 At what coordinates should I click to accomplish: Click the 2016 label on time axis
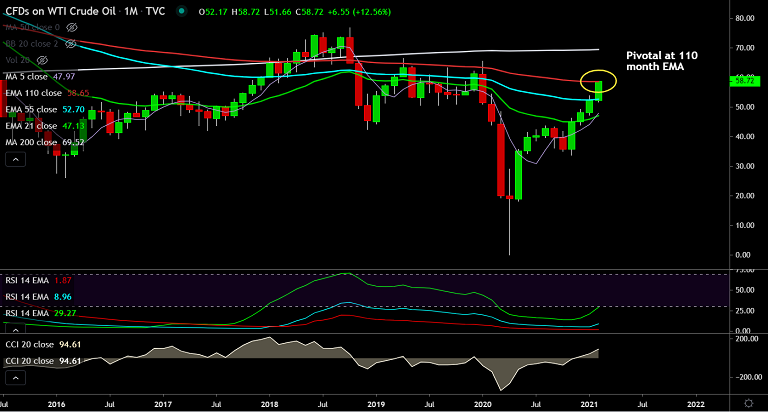tap(56, 405)
